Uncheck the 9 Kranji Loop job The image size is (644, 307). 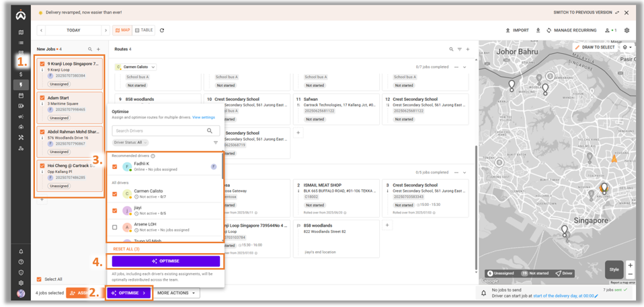click(x=42, y=64)
